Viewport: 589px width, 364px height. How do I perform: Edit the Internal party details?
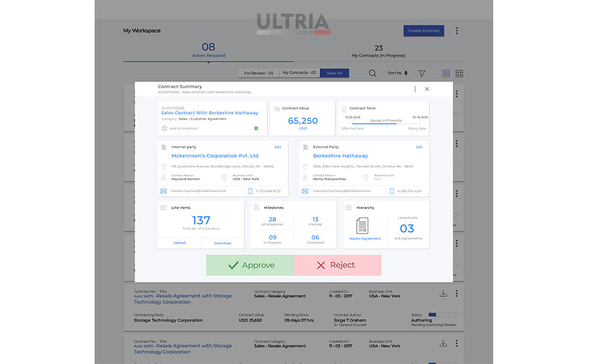(278, 147)
